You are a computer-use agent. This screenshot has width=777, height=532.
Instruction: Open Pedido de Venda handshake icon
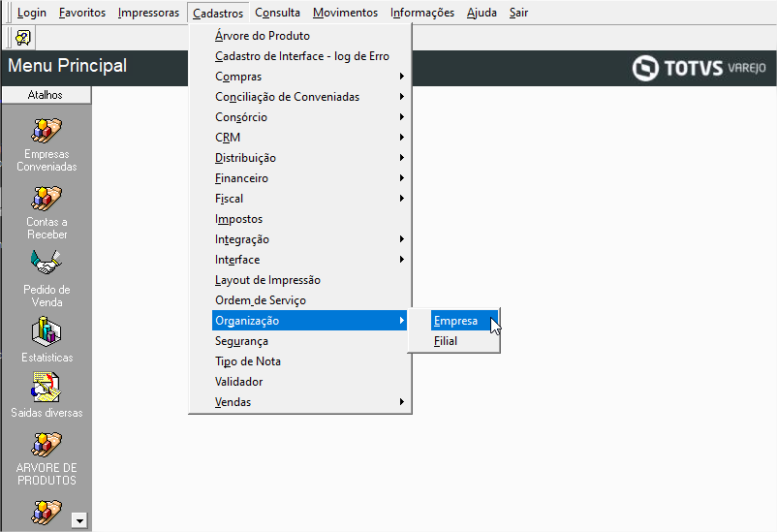click(x=47, y=263)
